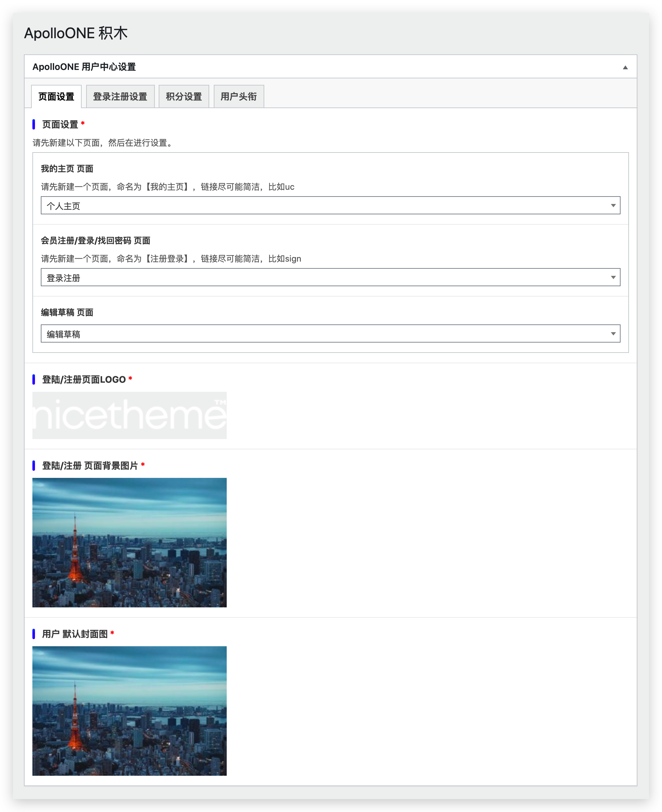This screenshot has width=662, height=812.
Task: Click the hint text mentioning 比如uc
Action: pos(168,187)
